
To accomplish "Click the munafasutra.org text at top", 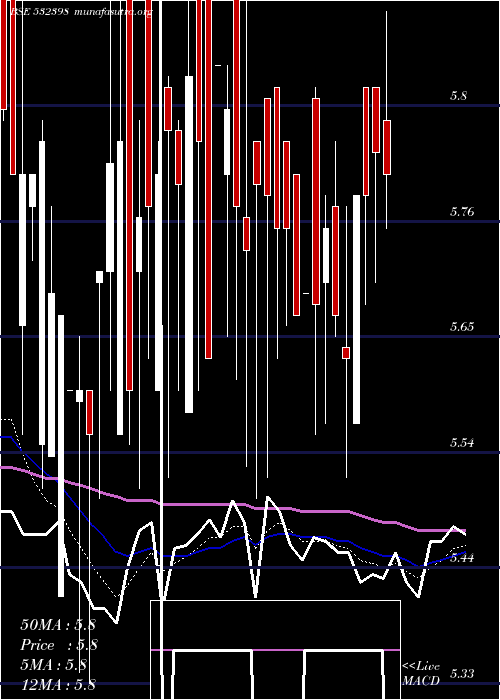I will coord(113,12).
